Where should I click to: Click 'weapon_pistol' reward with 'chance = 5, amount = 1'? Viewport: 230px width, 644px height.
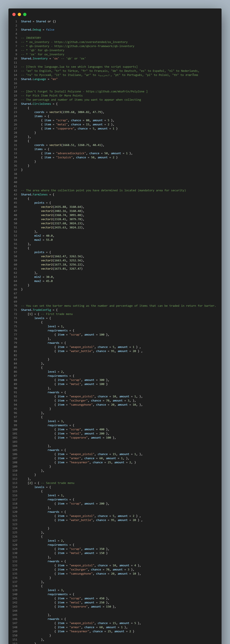98,347
